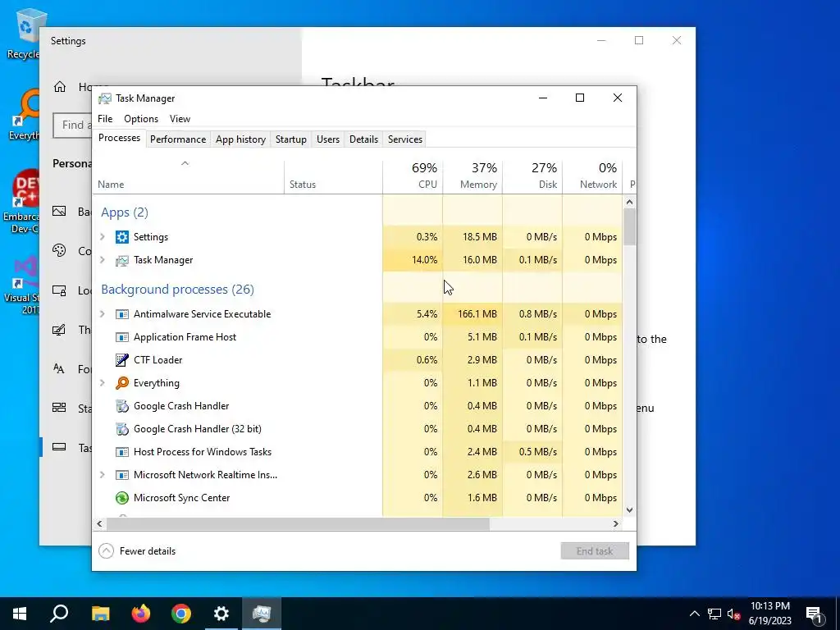Click the vertical scrollbar up arrow
The width and height of the screenshot is (840, 630).
629,203
